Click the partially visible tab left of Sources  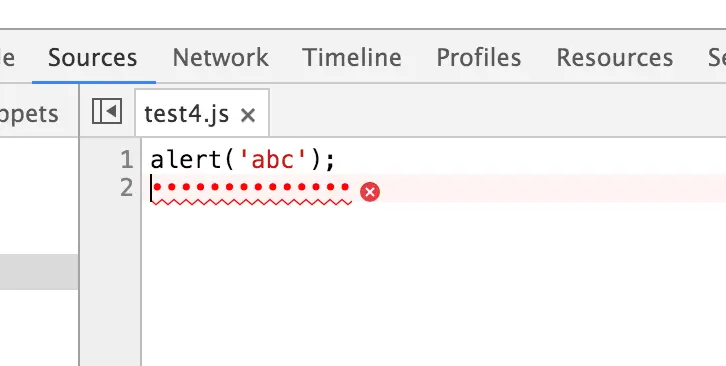7,57
